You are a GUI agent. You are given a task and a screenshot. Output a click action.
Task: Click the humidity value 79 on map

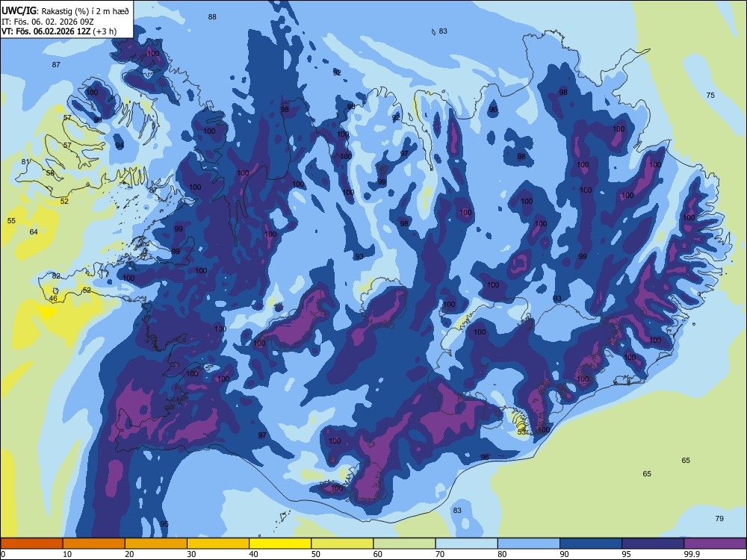pos(719,519)
